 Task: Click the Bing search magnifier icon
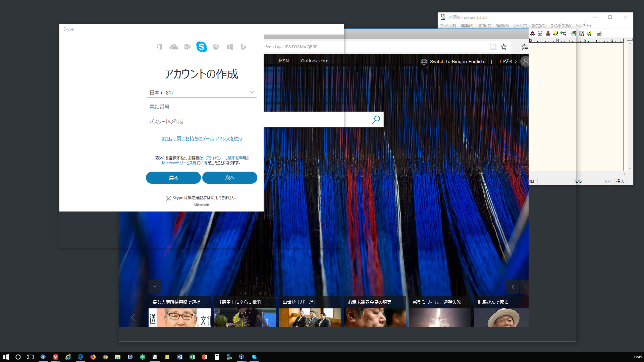(376, 120)
